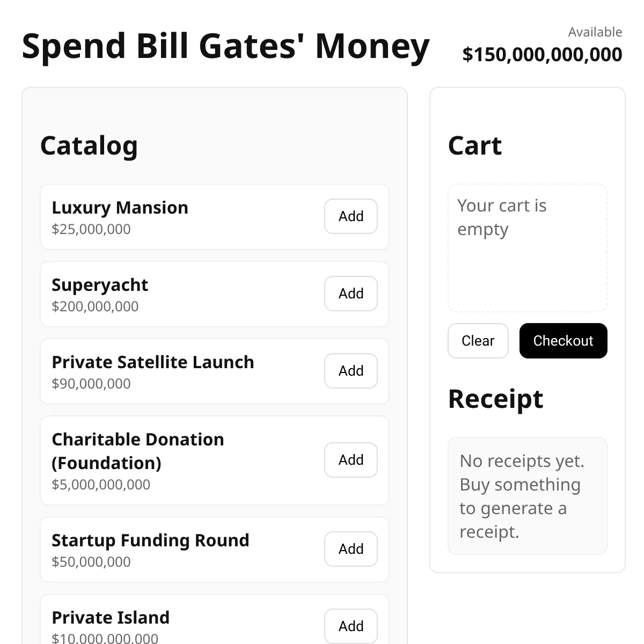644x644 pixels.
Task: Click the Receipt section heading
Action: 495,399
